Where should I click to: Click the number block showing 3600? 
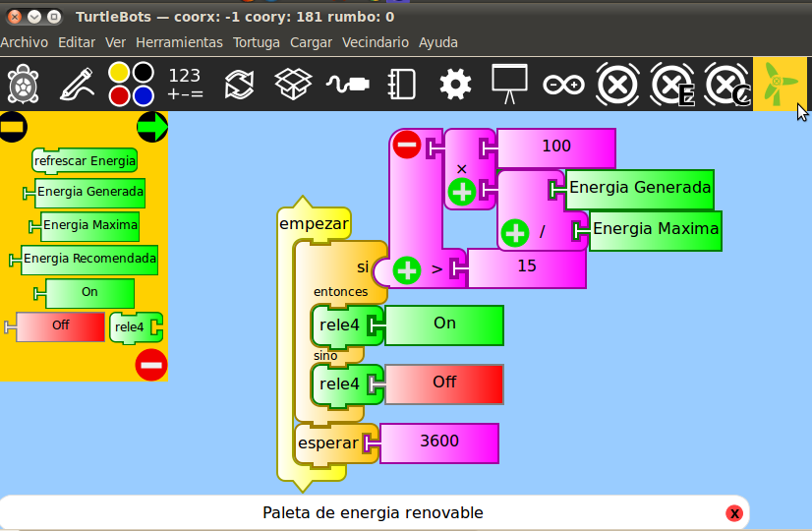[x=439, y=442]
